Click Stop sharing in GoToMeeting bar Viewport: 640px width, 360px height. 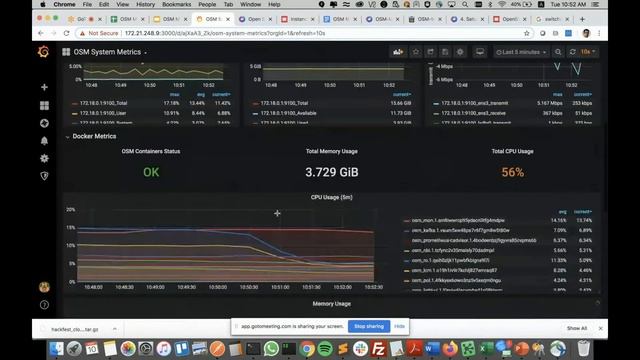[369, 327]
